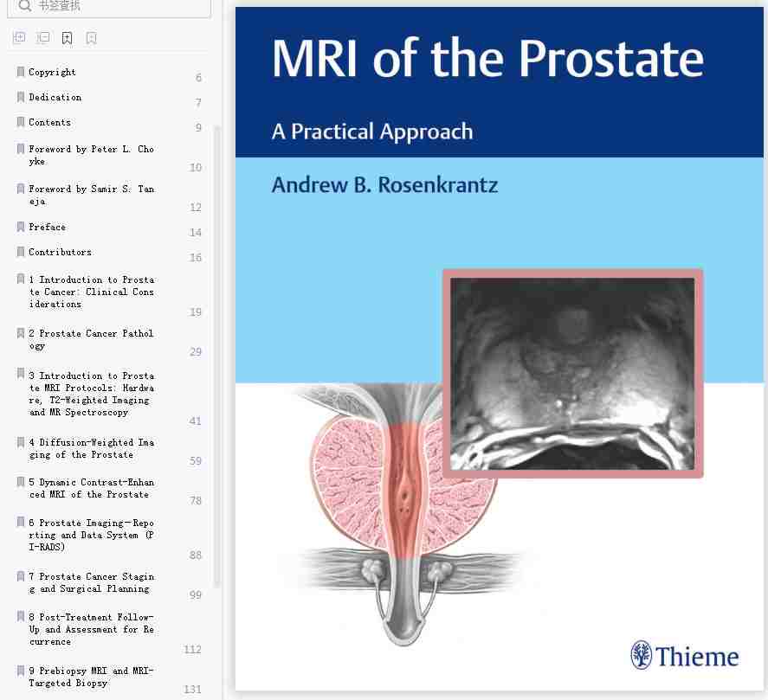Click the add bookmark icon

67,38
